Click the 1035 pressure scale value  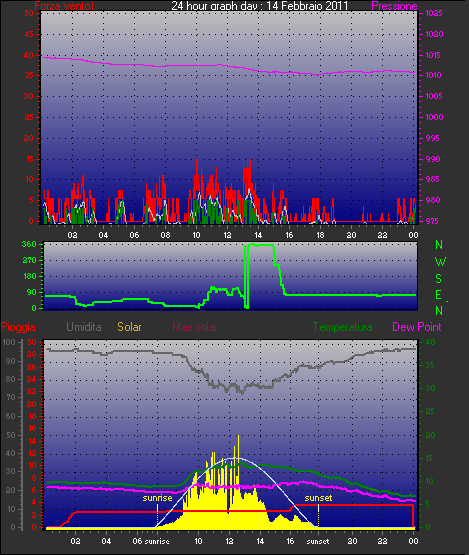click(434, 13)
